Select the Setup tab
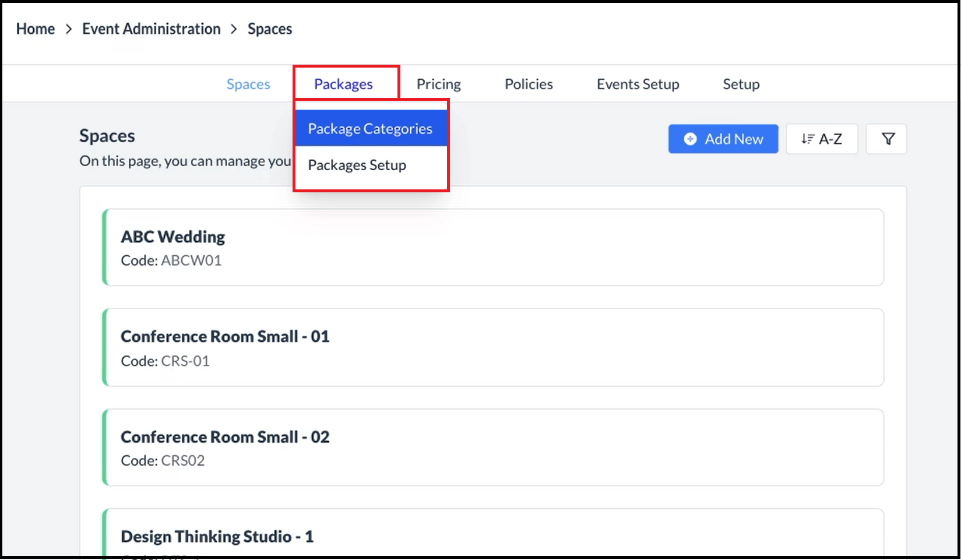Viewport: 961px width, 560px height. pyautogui.click(x=741, y=84)
